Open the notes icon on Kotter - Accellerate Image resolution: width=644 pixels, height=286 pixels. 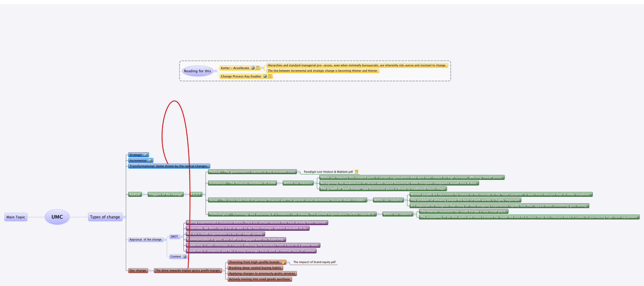click(x=258, y=68)
